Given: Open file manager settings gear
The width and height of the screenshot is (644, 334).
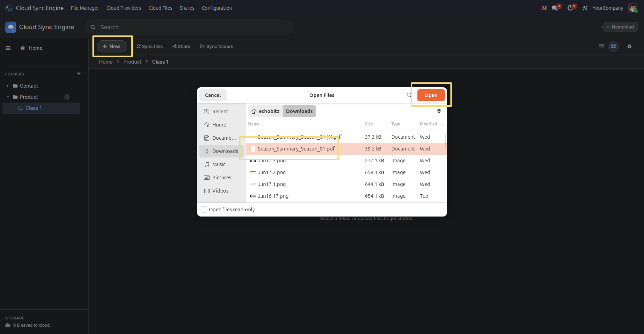Looking at the screenshot, I should coord(629,47).
